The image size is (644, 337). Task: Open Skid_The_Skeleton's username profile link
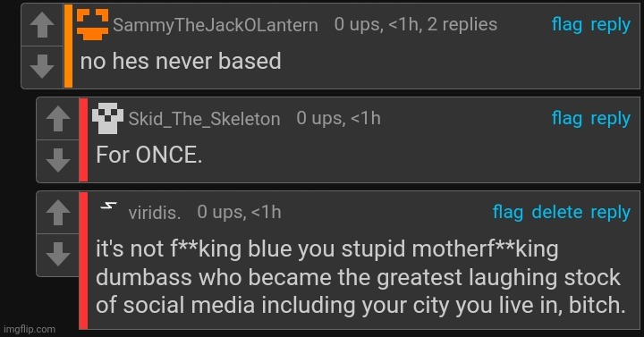pyautogui.click(x=205, y=119)
